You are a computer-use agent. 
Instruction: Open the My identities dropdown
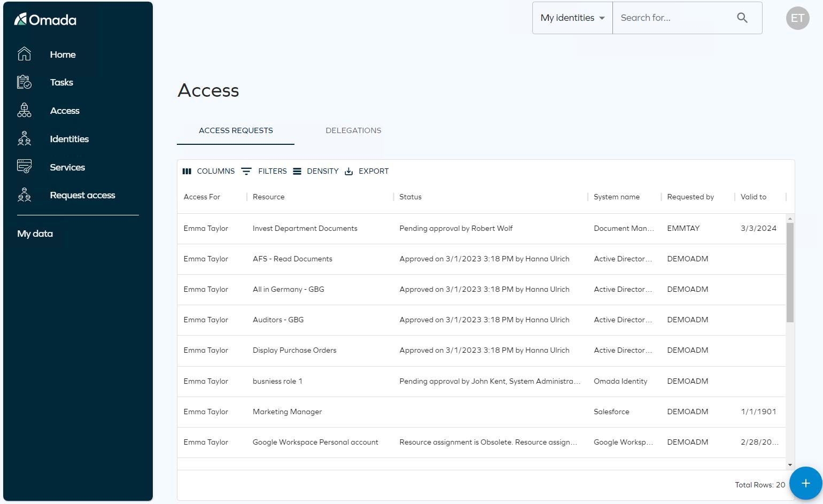point(572,18)
